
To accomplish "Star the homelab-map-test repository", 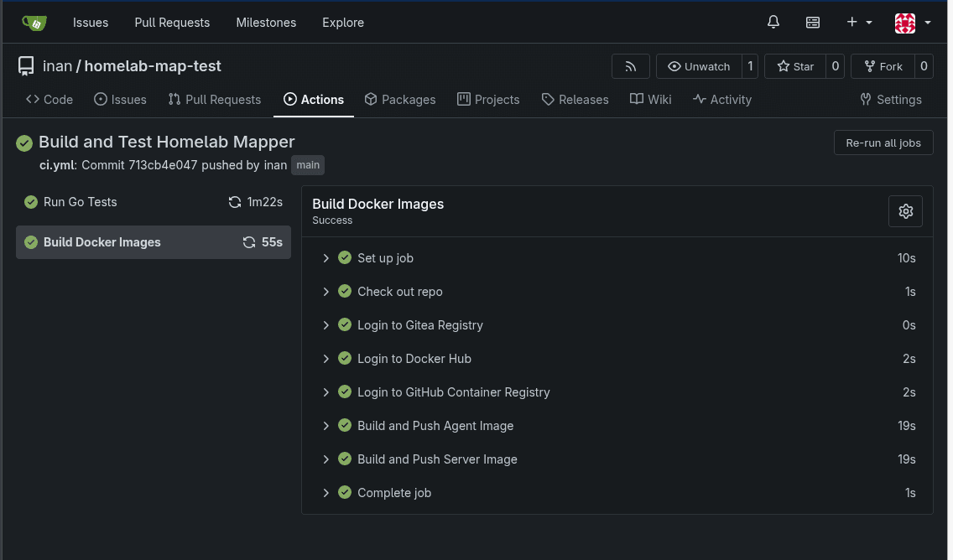I will (794, 66).
